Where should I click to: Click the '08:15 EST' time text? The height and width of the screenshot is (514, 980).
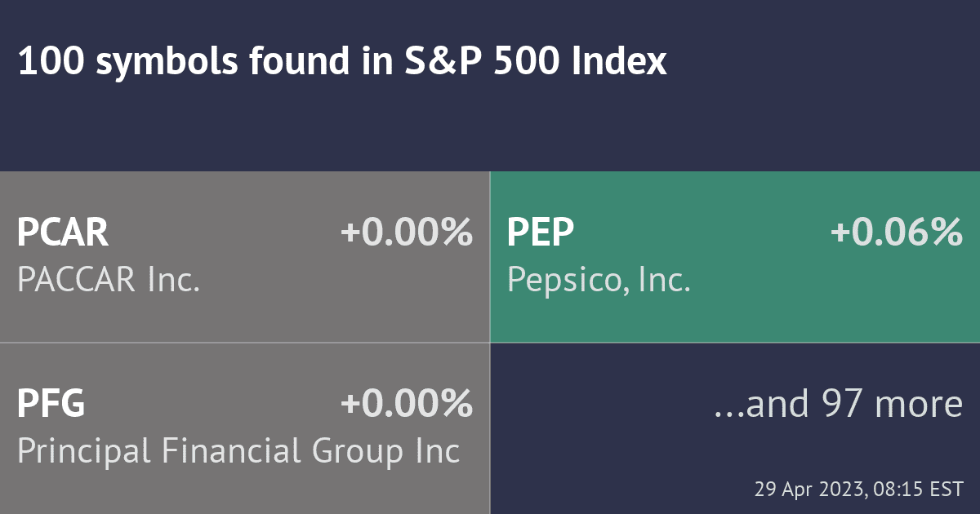tap(917, 490)
